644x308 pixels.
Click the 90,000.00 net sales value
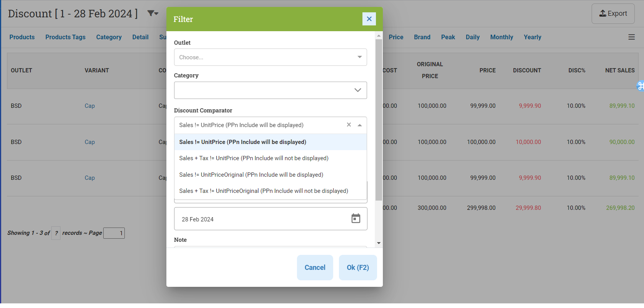pos(622,142)
